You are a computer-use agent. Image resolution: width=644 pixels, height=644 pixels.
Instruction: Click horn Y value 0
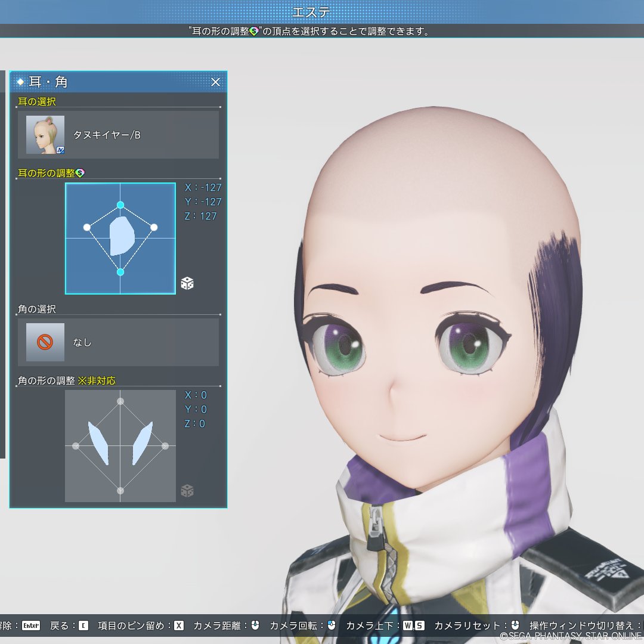(x=196, y=410)
